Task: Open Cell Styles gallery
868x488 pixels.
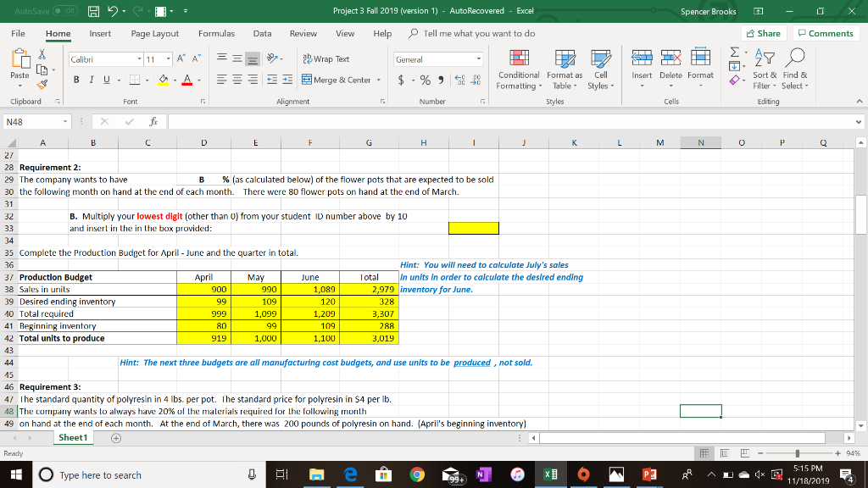Action: (601, 69)
